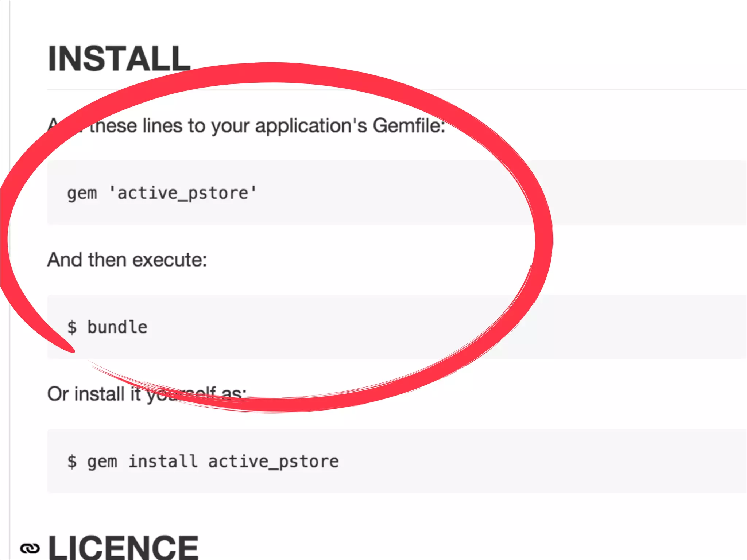Click the word install in last command

coord(163,462)
